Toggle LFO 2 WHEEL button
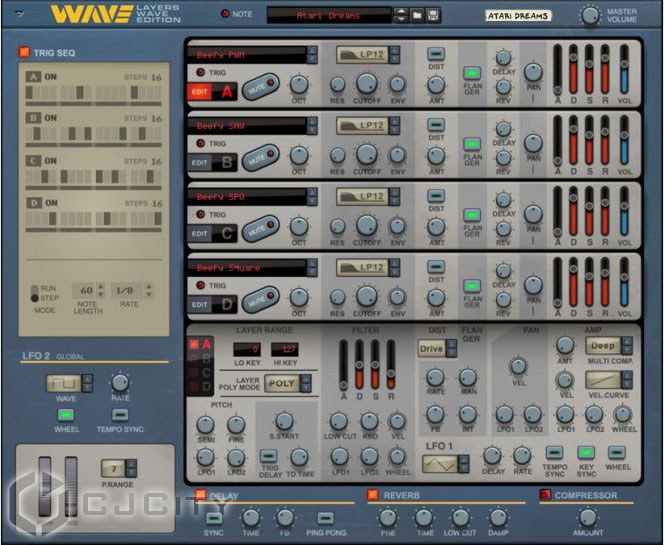The height and width of the screenshot is (545, 664). [x=66, y=415]
